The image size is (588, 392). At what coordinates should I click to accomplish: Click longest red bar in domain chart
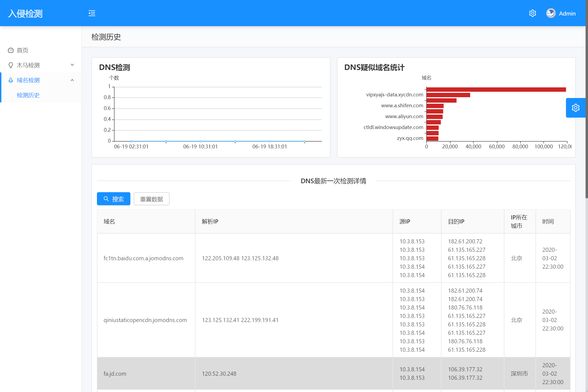[x=496, y=90]
